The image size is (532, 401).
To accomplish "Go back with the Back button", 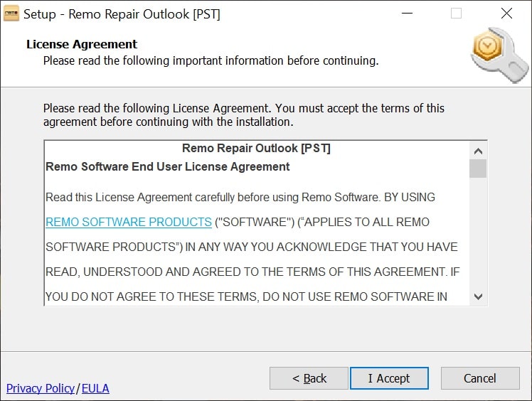I will [309, 378].
